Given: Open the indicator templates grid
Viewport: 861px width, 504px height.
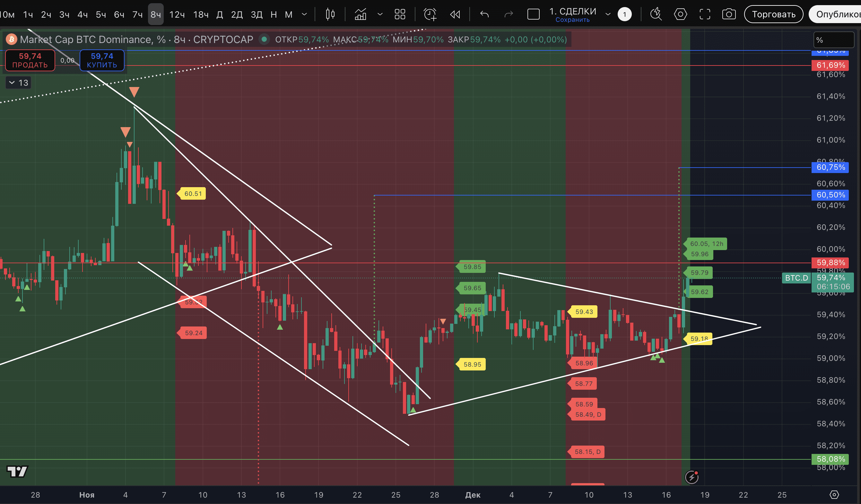Looking at the screenshot, I should (x=400, y=14).
